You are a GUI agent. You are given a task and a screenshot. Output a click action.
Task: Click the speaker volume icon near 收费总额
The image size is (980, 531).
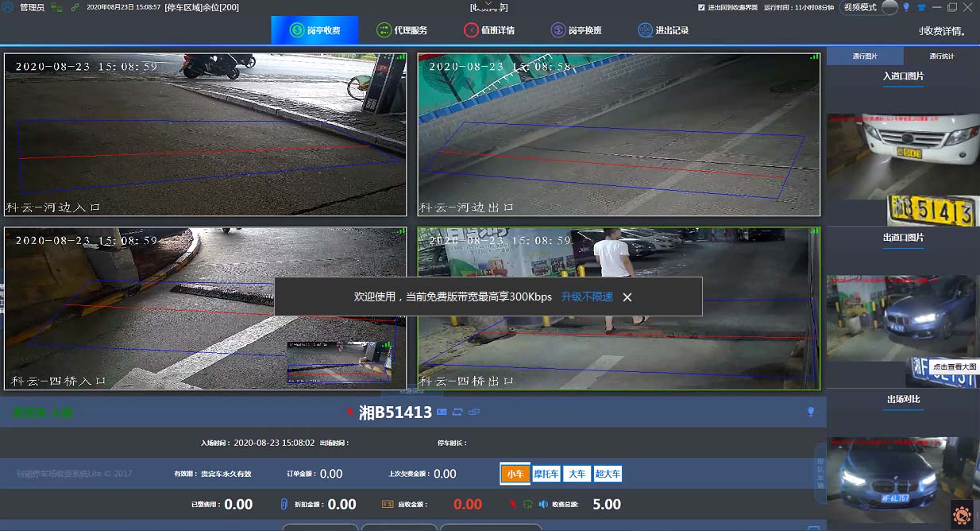(544, 504)
